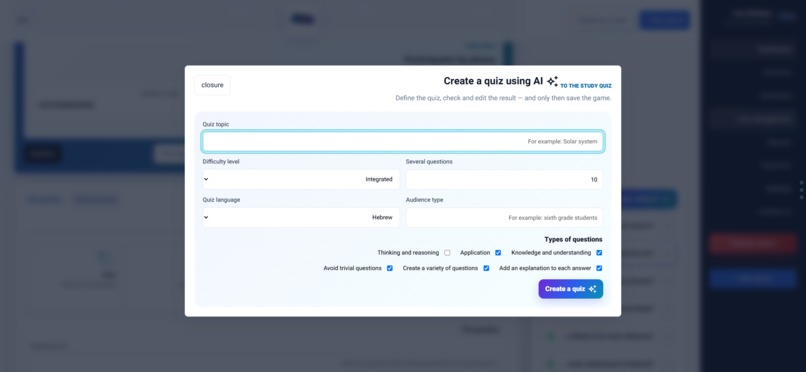This screenshot has width=806, height=372.
Task: Click the AI sparkle icon beside the title
Action: click(552, 81)
